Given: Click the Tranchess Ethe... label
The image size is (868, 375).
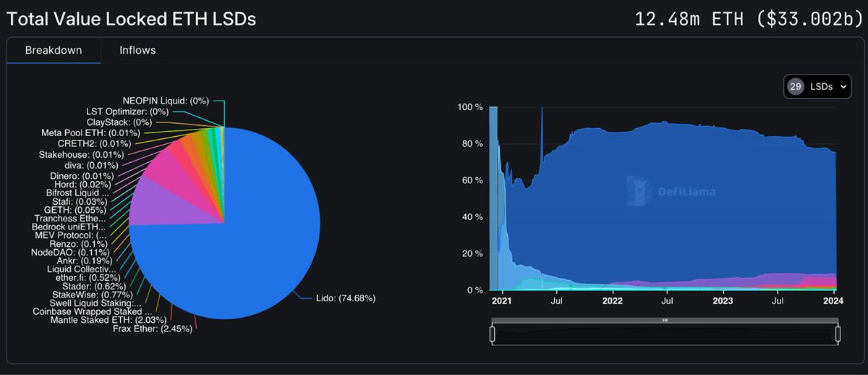Looking at the screenshot, I should coord(70,218).
